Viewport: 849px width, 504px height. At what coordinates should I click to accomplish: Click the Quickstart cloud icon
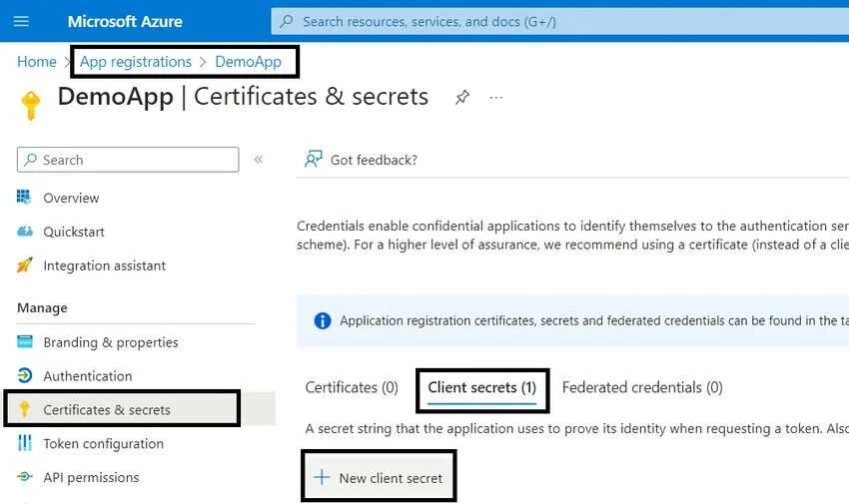pos(25,232)
